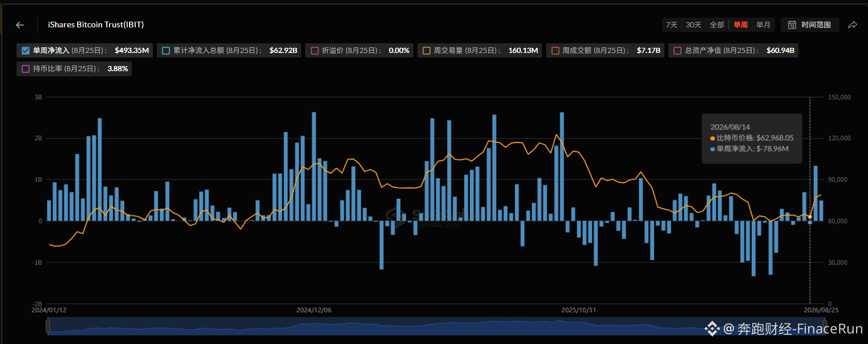This screenshot has height=344, width=868.
Task: Select the 单月 interval tab
Action: pyautogui.click(x=764, y=24)
